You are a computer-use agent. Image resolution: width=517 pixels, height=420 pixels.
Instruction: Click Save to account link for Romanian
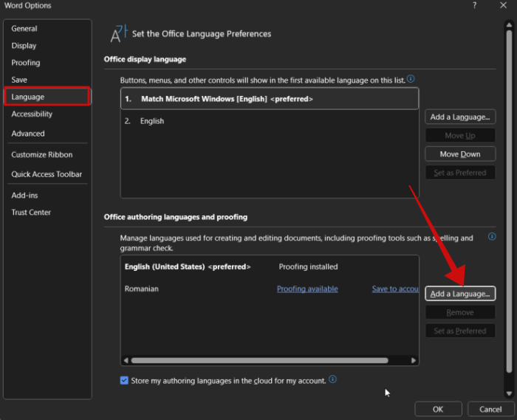(395, 289)
